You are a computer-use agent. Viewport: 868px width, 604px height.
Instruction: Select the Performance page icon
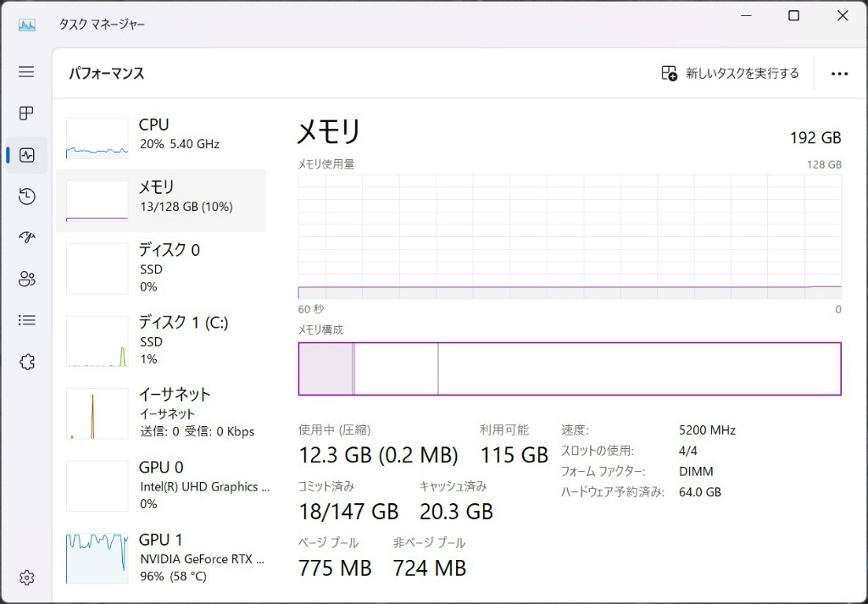[26, 155]
